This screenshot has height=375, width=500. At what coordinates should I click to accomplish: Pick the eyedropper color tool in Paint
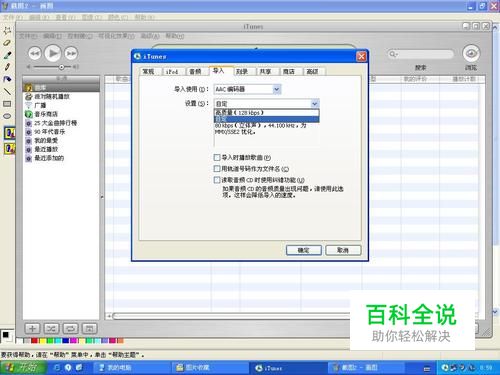point(7,55)
